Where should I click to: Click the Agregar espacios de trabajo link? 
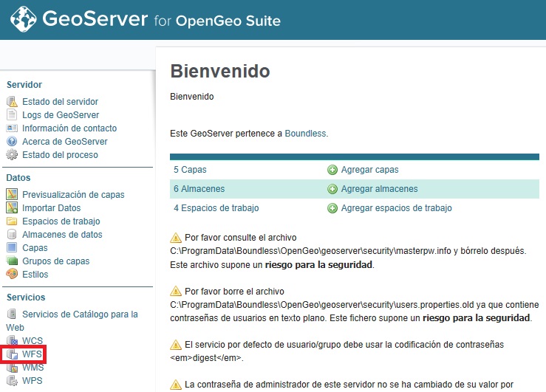pos(397,208)
